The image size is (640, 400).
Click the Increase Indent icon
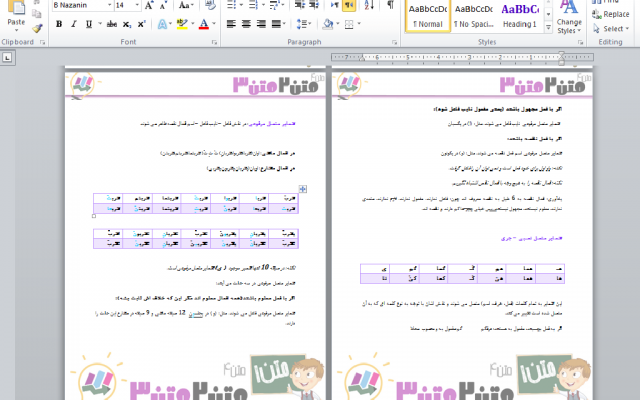pyautogui.click(x=314, y=5)
